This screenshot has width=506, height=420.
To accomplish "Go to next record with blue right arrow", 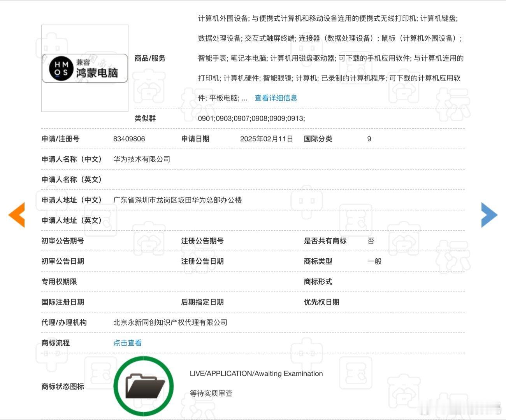I will point(489,215).
